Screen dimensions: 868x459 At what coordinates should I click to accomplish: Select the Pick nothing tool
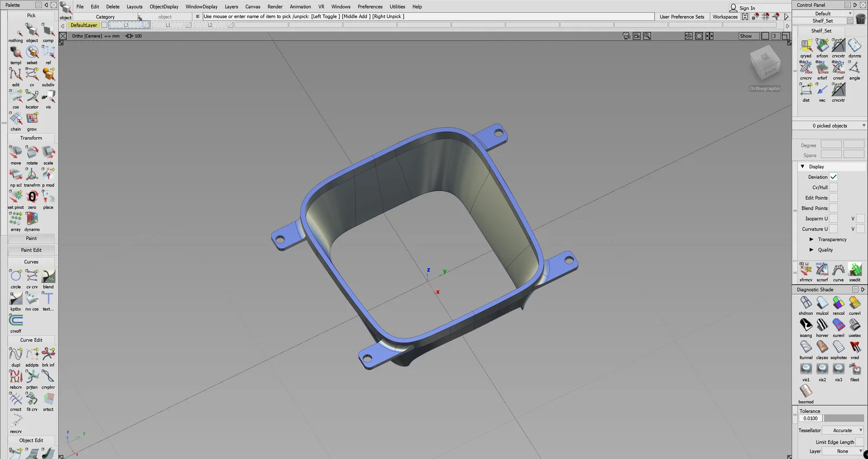click(16, 33)
